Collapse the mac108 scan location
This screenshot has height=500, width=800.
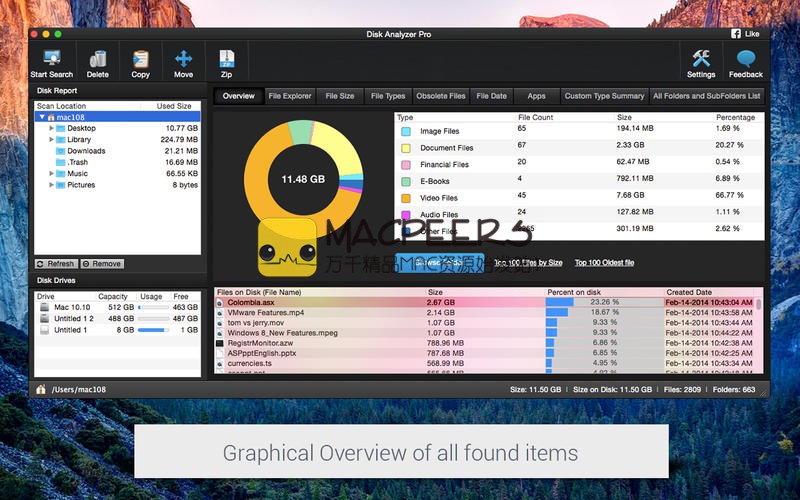pos(42,117)
